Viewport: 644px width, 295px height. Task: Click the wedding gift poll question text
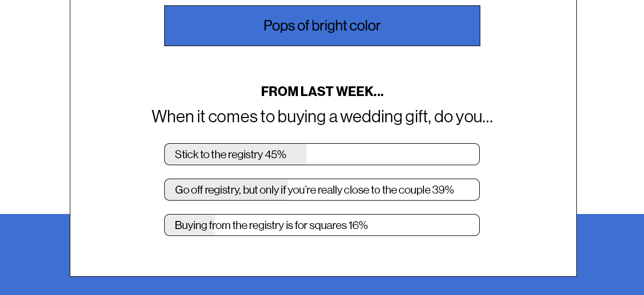pyautogui.click(x=322, y=116)
